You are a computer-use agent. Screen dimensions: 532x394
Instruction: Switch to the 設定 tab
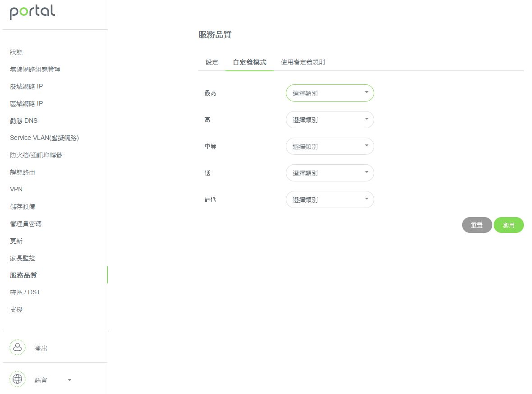click(212, 62)
